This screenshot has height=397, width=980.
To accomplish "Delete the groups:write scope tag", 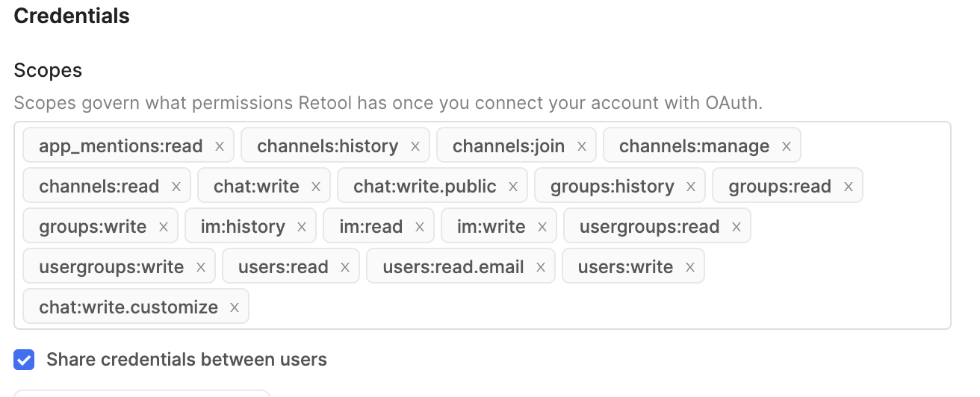I will point(164,227).
